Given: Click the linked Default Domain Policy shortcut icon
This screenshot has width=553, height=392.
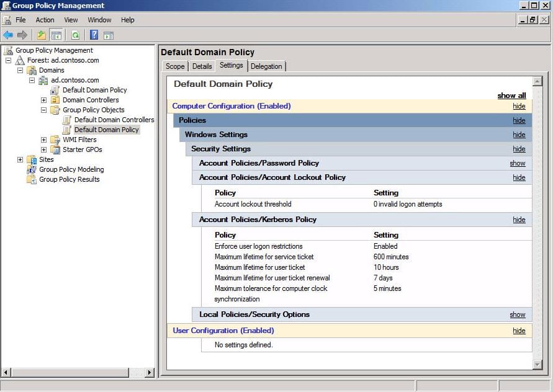Looking at the screenshot, I should tap(55, 90).
